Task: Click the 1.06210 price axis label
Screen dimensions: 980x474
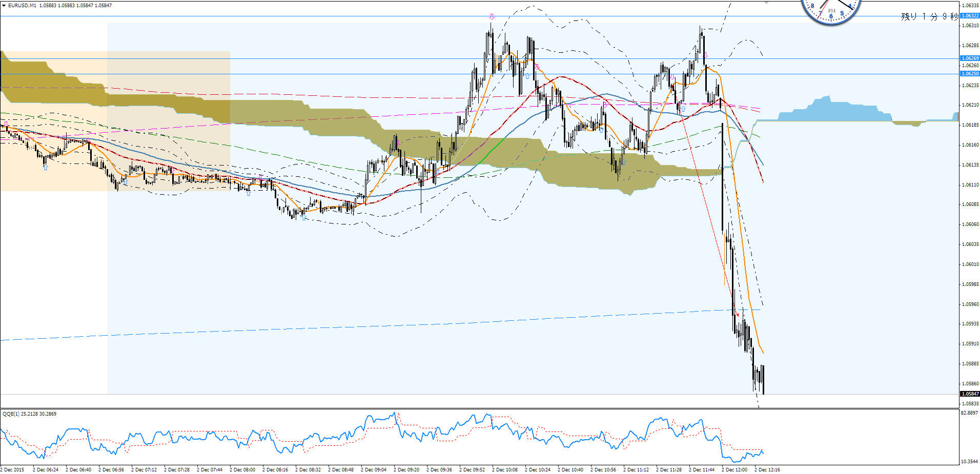Action: [x=969, y=105]
